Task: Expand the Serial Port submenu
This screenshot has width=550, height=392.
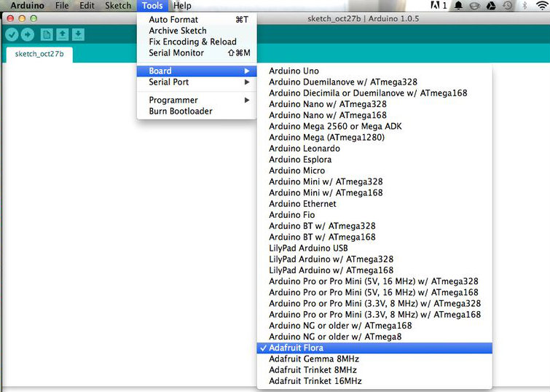Action: [197, 82]
